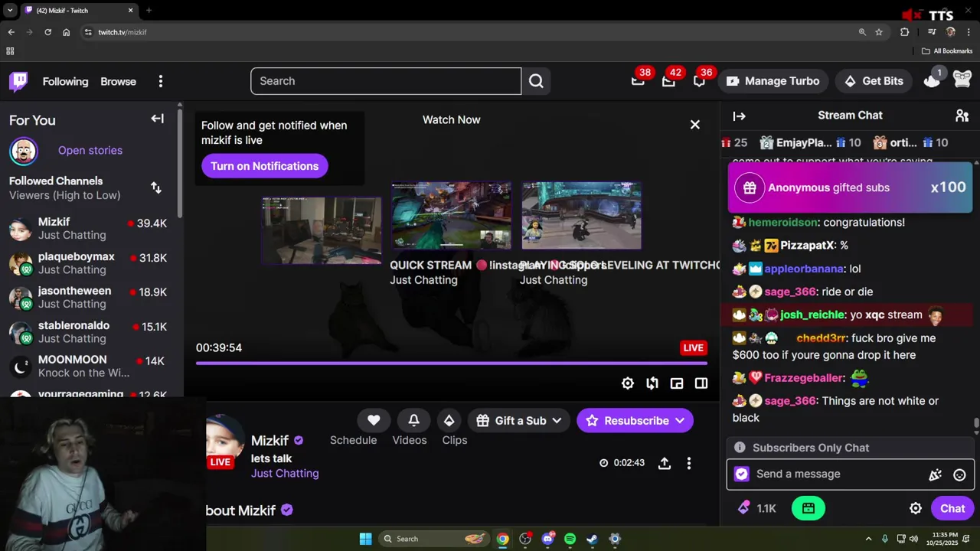Open the Browse page
Viewport: 980px width, 551px height.
pyautogui.click(x=118, y=81)
